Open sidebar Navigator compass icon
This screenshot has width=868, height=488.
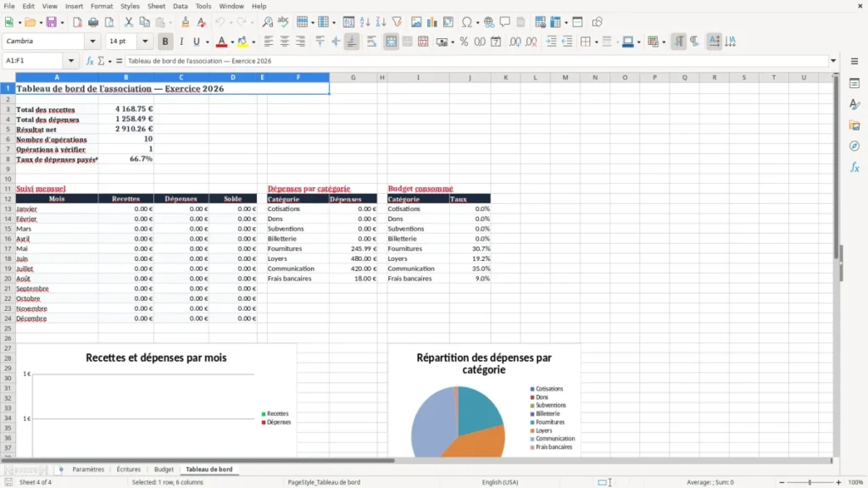click(x=854, y=146)
